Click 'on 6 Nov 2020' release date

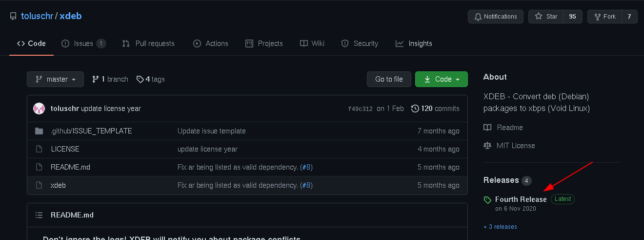pos(516,209)
